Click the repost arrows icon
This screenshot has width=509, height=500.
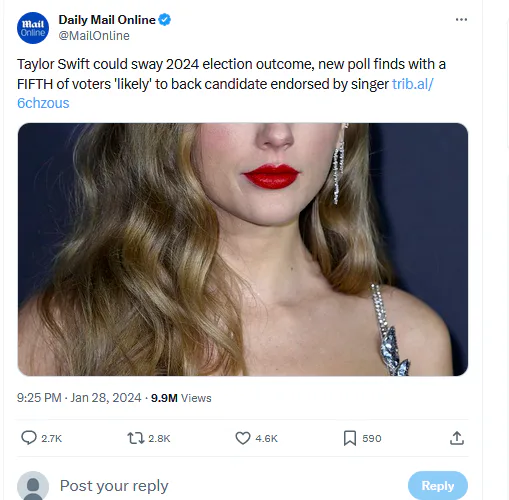pos(136,438)
